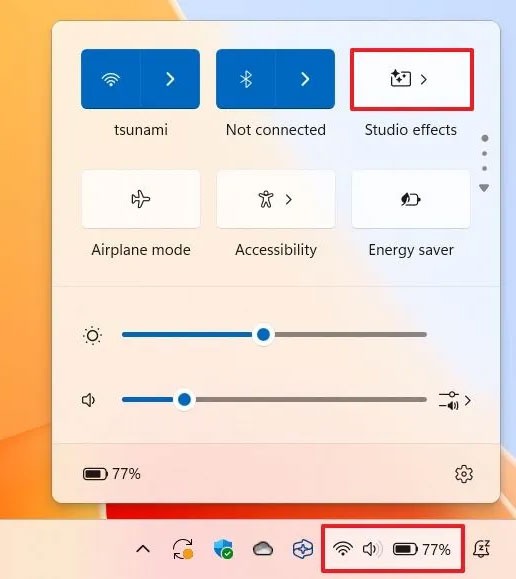The width and height of the screenshot is (516, 579).
Task: Open notifications bell with do-not-disturb
Action: click(x=481, y=549)
